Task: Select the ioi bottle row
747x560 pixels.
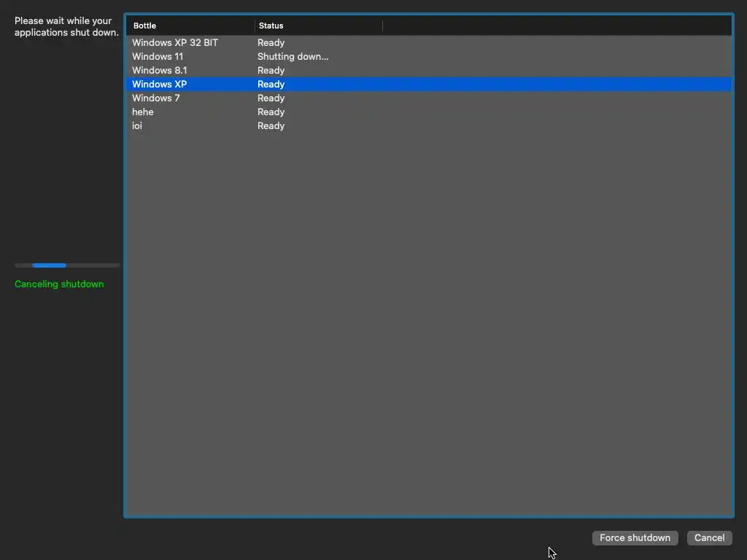Action: click(x=429, y=125)
